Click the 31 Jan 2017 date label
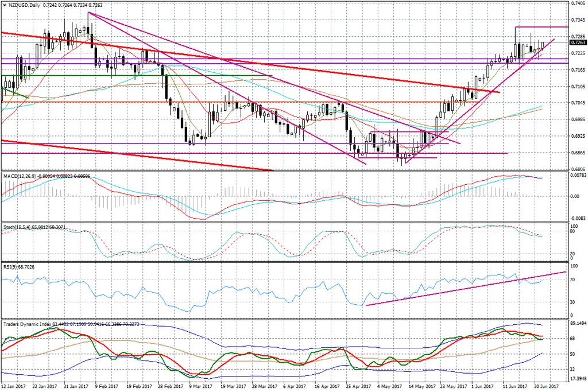 coord(76,386)
